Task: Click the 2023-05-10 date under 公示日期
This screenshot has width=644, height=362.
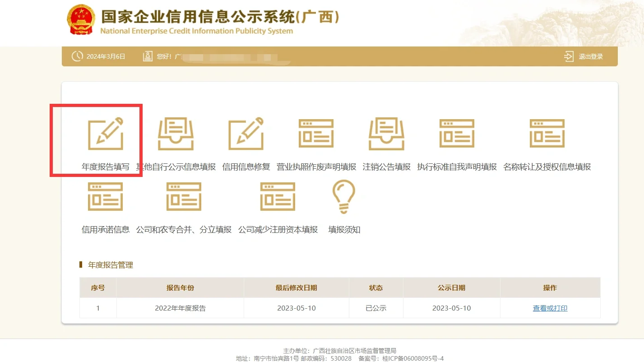Action: click(451, 308)
